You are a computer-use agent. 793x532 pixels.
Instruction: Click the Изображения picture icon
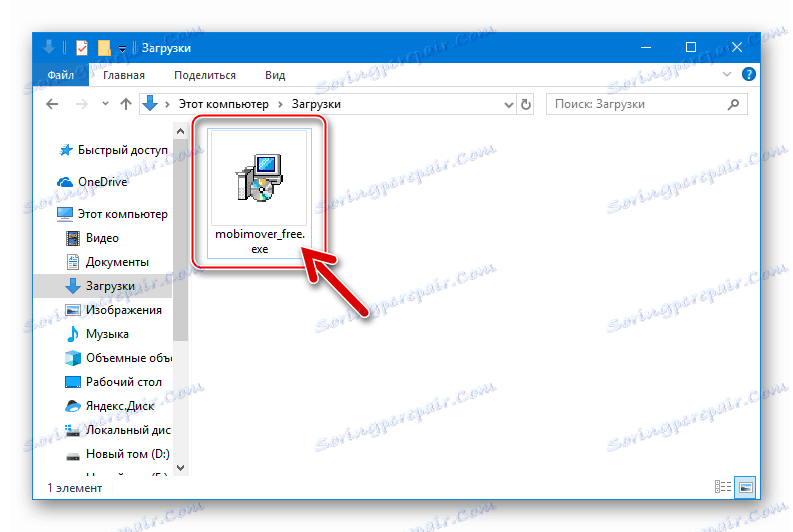point(73,310)
